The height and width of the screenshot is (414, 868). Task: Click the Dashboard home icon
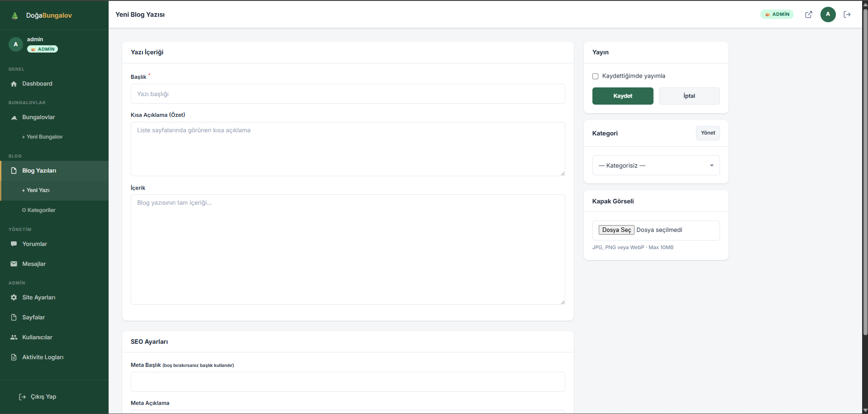point(14,84)
